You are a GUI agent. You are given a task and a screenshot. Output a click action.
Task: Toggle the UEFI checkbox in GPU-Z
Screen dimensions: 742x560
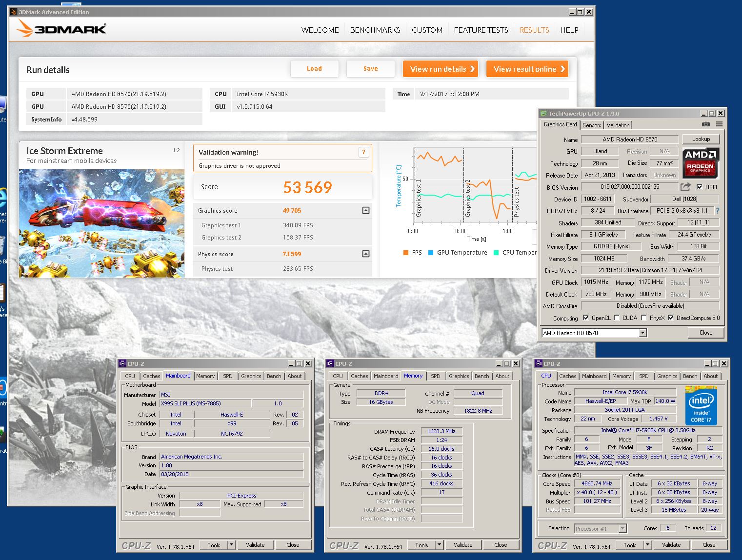(700, 187)
